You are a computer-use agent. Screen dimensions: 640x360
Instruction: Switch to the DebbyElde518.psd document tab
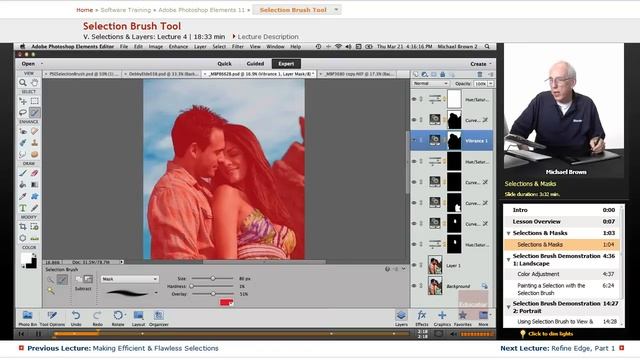pos(162,74)
